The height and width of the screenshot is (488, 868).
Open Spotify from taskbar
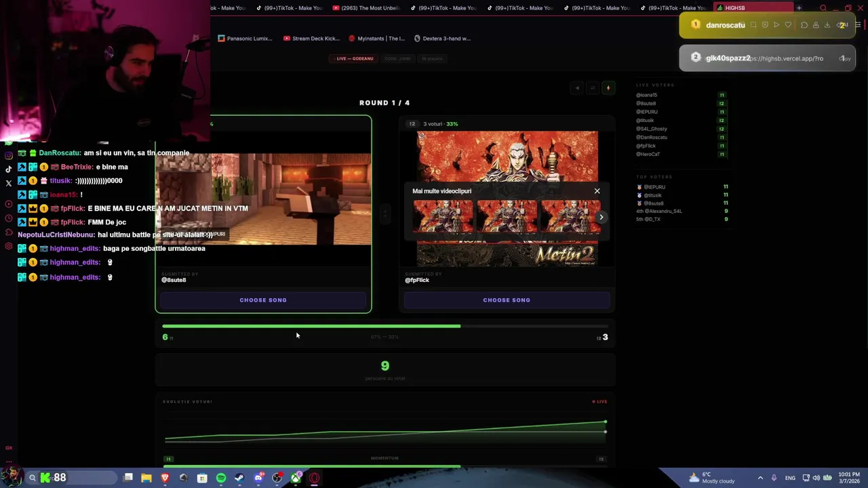coord(221,478)
